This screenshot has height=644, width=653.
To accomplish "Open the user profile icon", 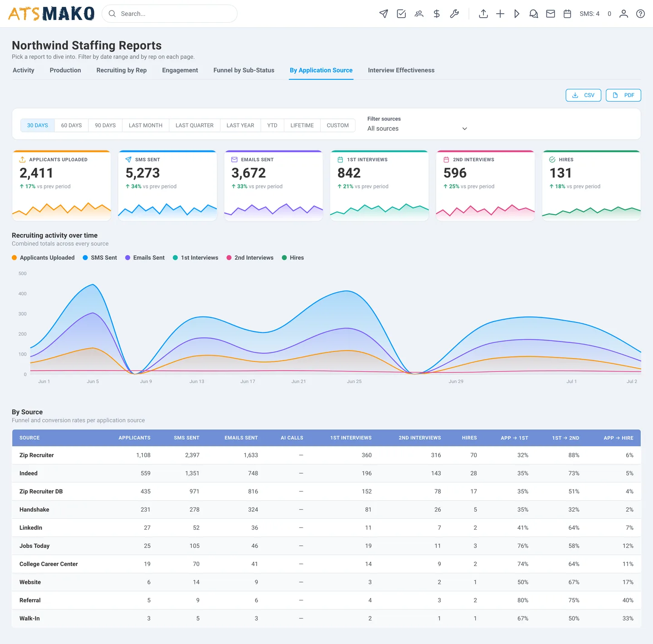I will (624, 14).
